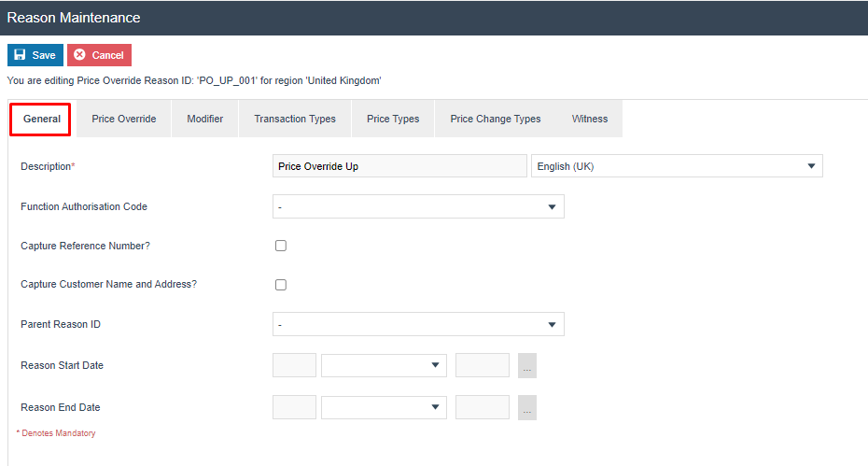Expand the Function Authorisation Code dropdown
Screen dimensions: 868x466
[418, 206]
